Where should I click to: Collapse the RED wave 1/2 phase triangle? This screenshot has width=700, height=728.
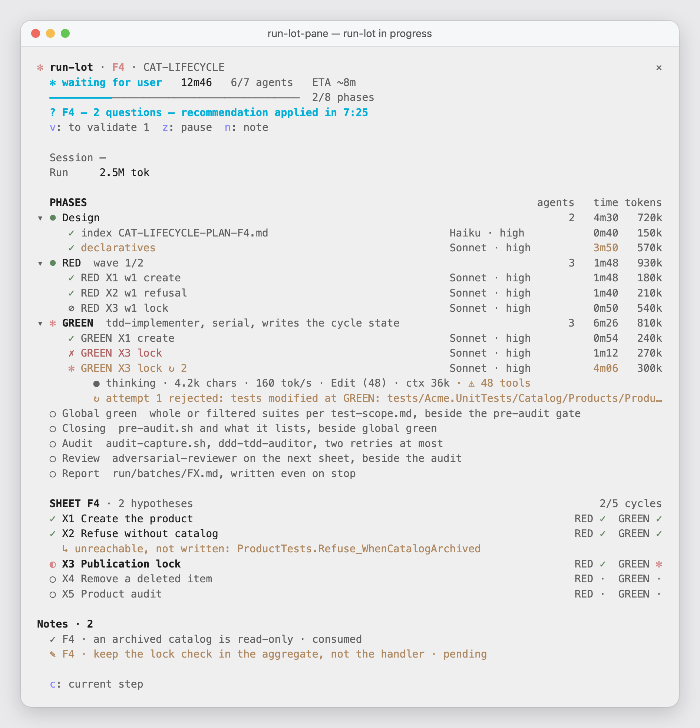(x=40, y=263)
